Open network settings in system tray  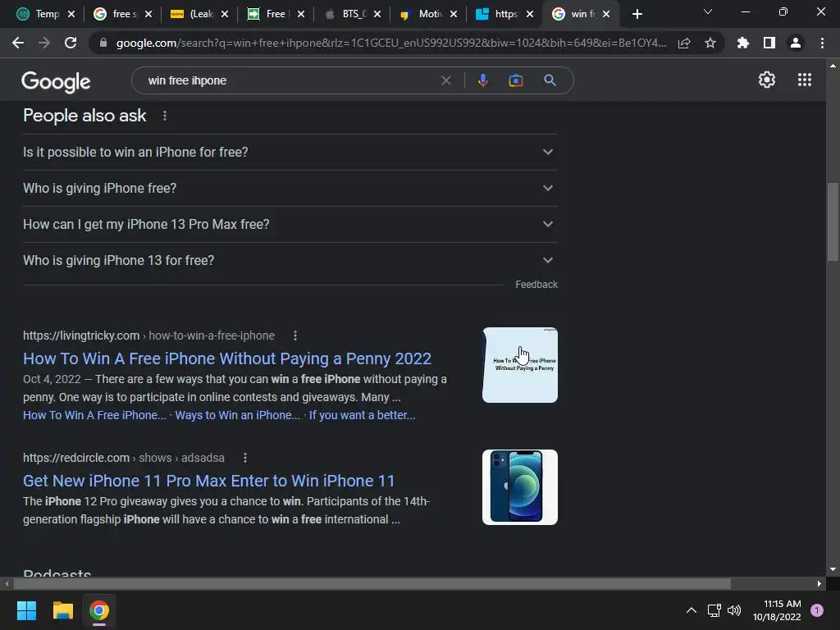(714, 610)
